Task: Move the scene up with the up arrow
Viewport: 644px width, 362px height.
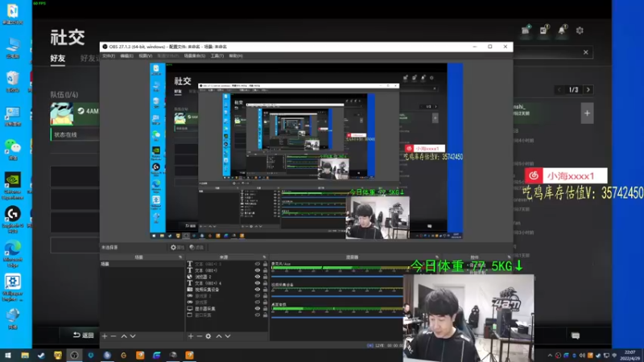Action: (124, 336)
